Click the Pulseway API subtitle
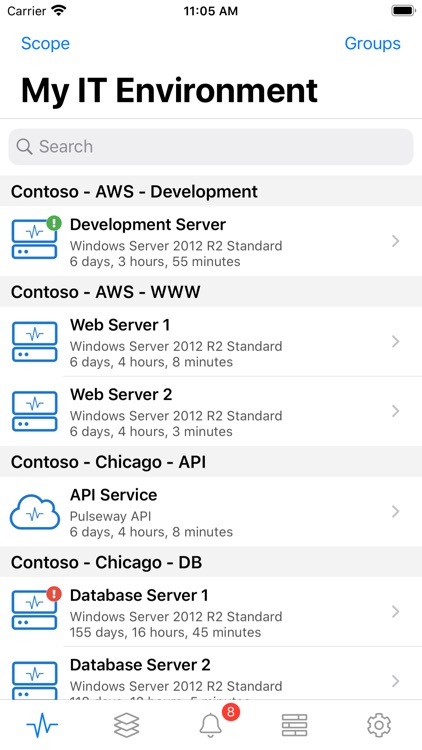The image size is (422, 750). point(111,516)
